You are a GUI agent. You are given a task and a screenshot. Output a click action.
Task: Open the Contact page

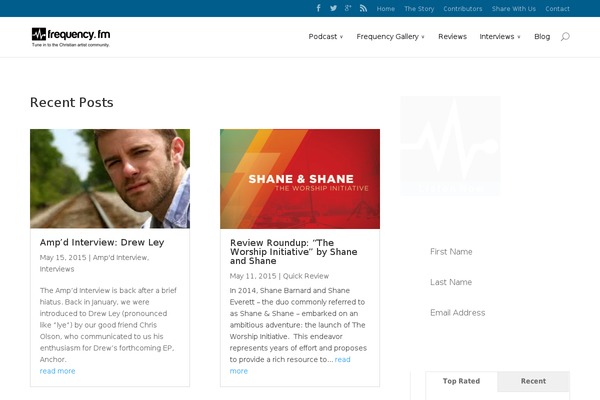tap(557, 8)
